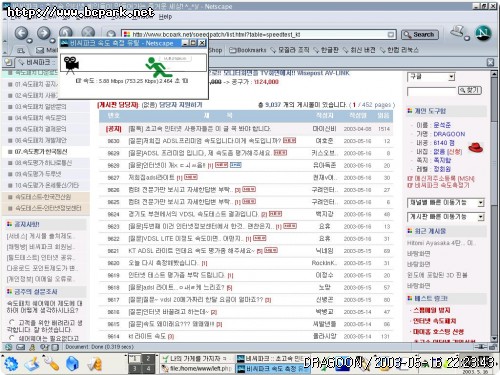Open sidebar item 09.속도평가 두루넷
This screenshot has height=375, width=500.
point(38,174)
